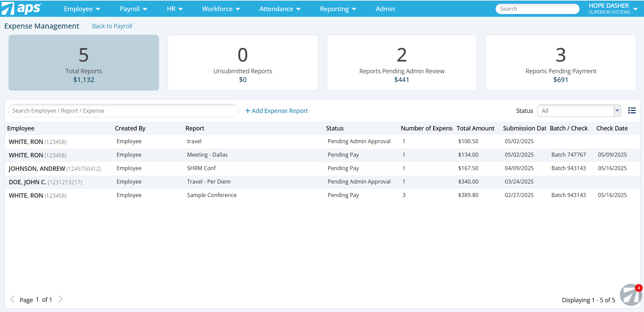The height and width of the screenshot is (312, 644).
Task: Open the Reporting dropdown menu
Action: [x=337, y=9]
